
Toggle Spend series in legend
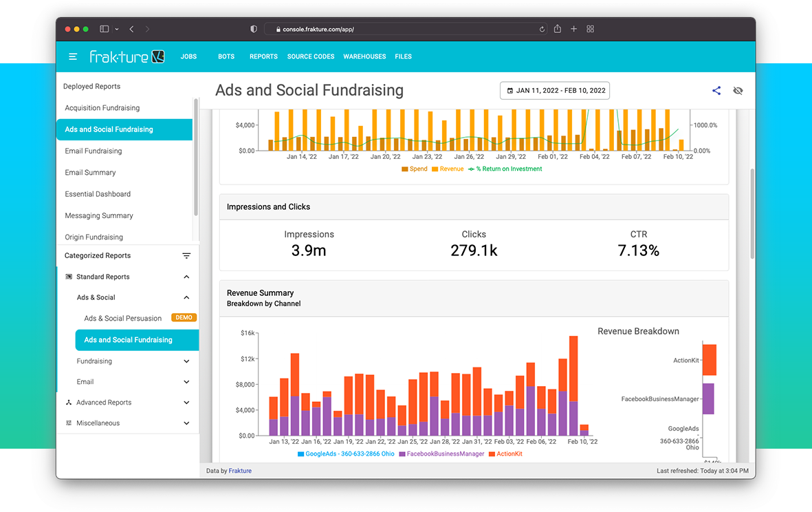pos(415,169)
